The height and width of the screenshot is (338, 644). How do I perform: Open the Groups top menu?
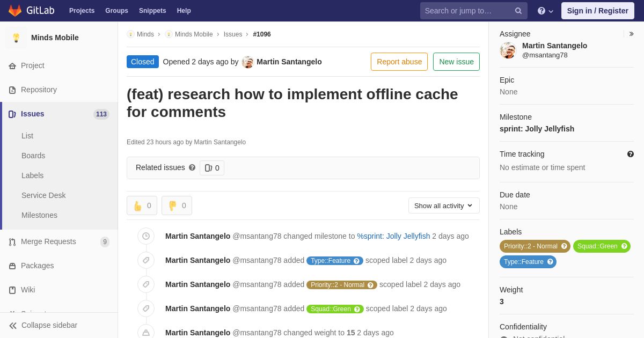point(116,11)
